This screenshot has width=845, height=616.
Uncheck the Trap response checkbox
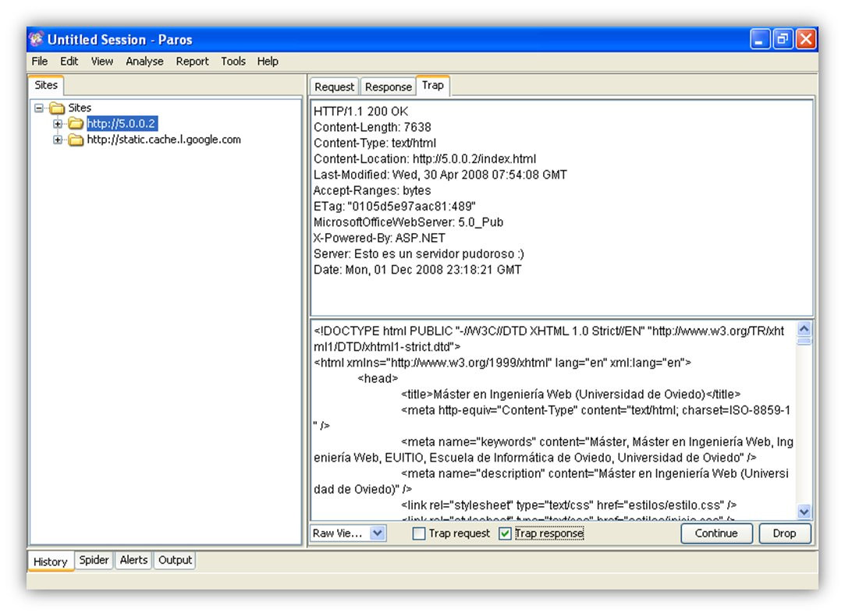(505, 533)
